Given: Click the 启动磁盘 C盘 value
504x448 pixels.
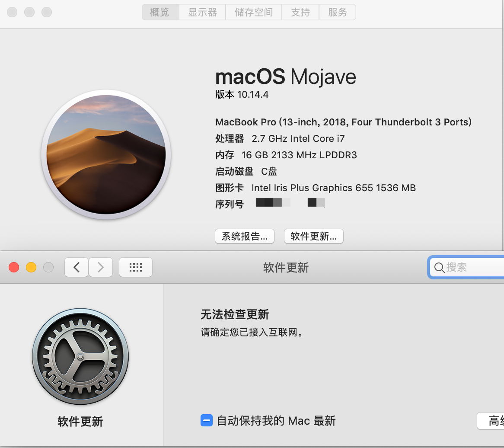Looking at the screenshot, I should (x=269, y=171).
